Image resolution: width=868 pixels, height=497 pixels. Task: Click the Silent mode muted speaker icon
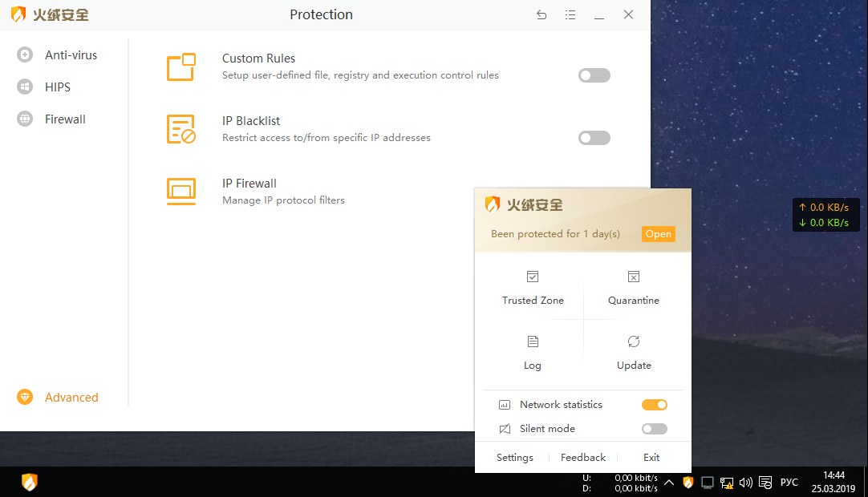505,429
